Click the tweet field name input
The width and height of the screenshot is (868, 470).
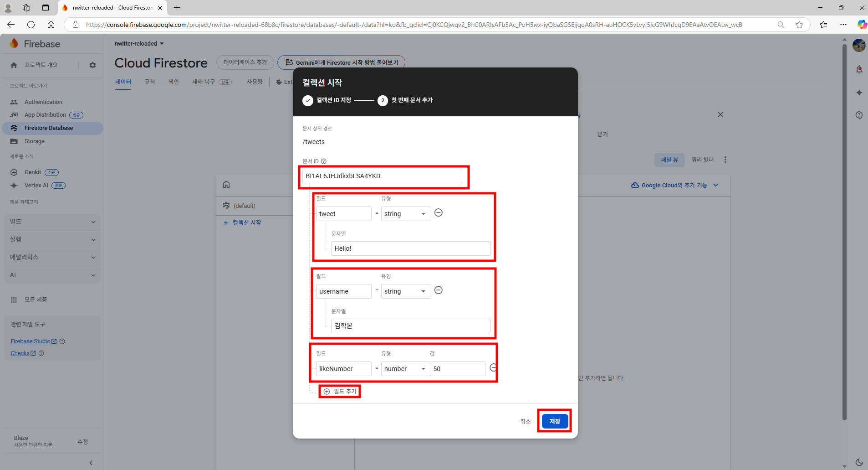343,214
